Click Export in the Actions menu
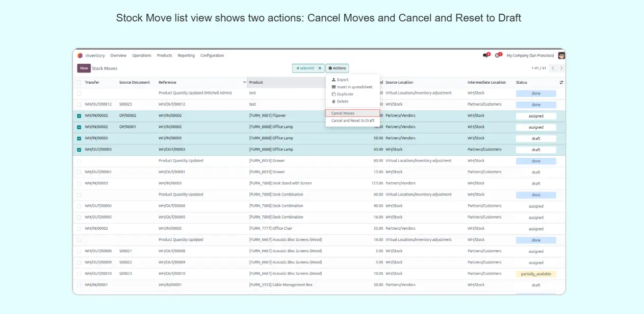644x314 pixels. 343,80
